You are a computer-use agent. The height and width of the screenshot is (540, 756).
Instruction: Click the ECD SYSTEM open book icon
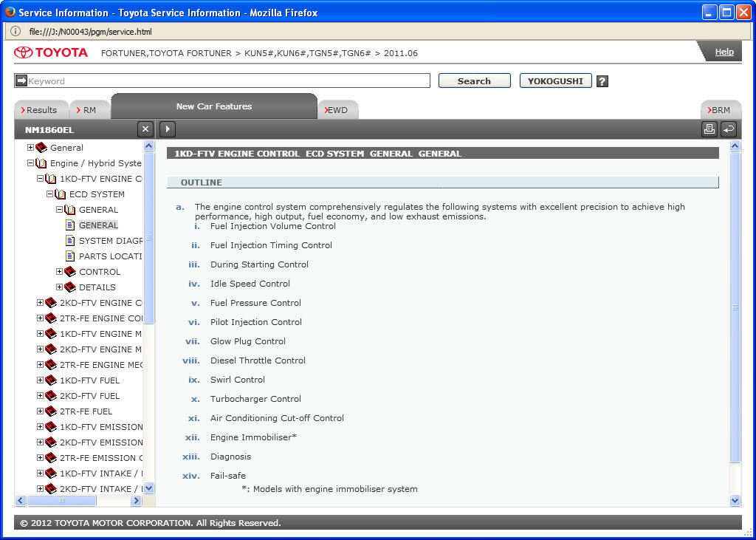(x=61, y=194)
